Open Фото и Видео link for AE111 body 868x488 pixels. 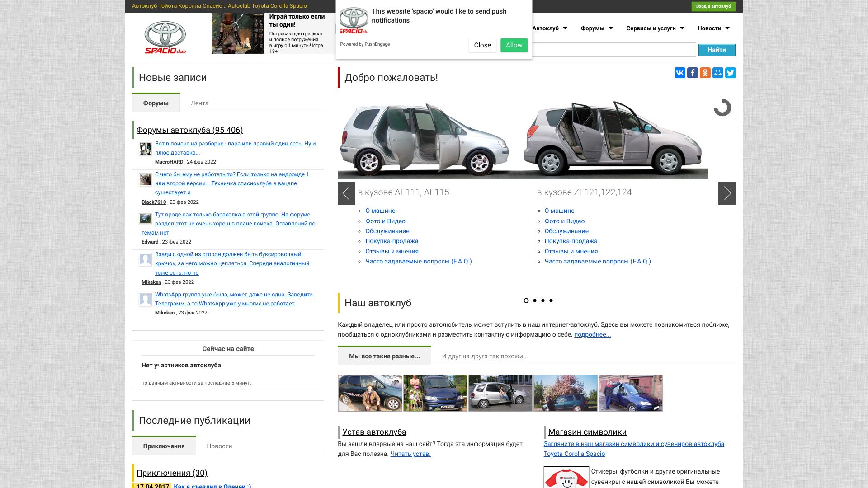pyautogui.click(x=385, y=221)
